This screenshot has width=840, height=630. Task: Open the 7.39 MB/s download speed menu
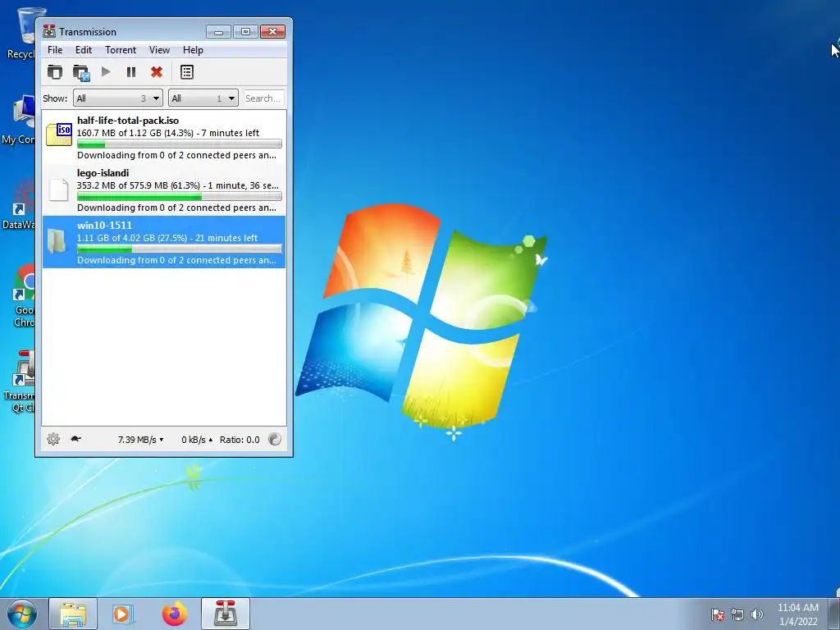(x=140, y=440)
